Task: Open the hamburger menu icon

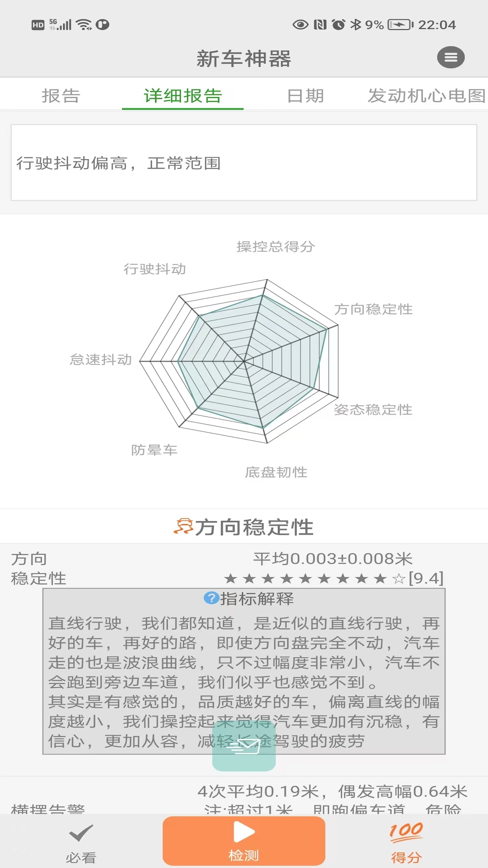Action: (450, 58)
